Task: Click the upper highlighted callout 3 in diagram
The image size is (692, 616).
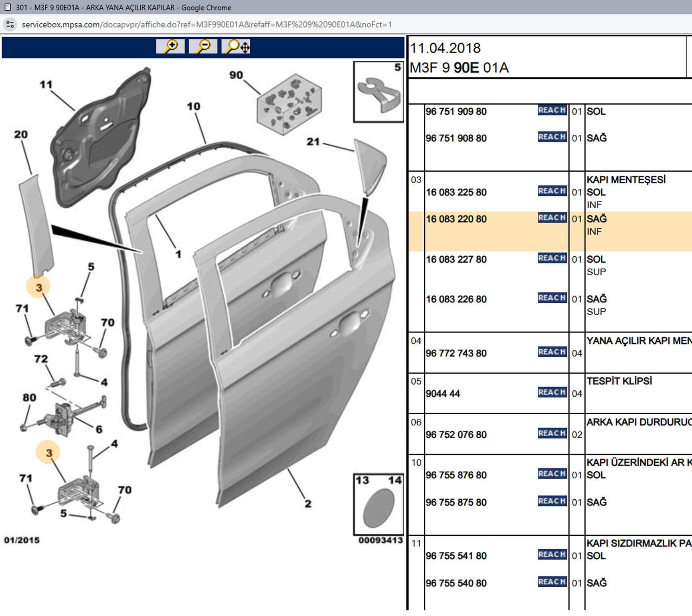Action: coord(38,287)
